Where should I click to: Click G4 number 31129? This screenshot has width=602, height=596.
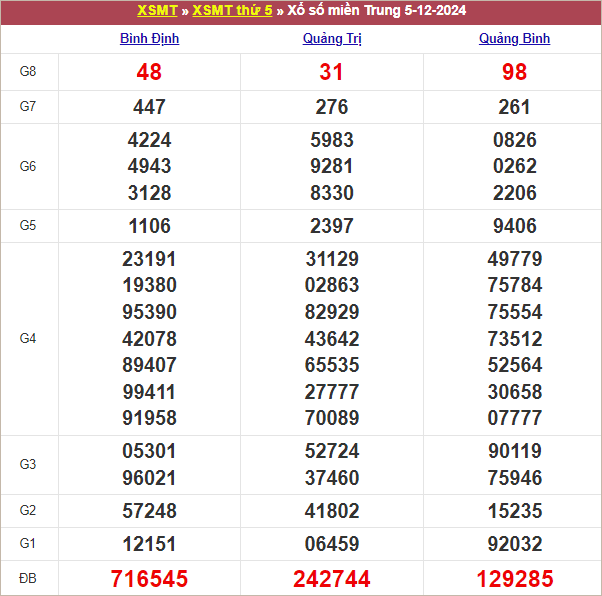coord(332,259)
